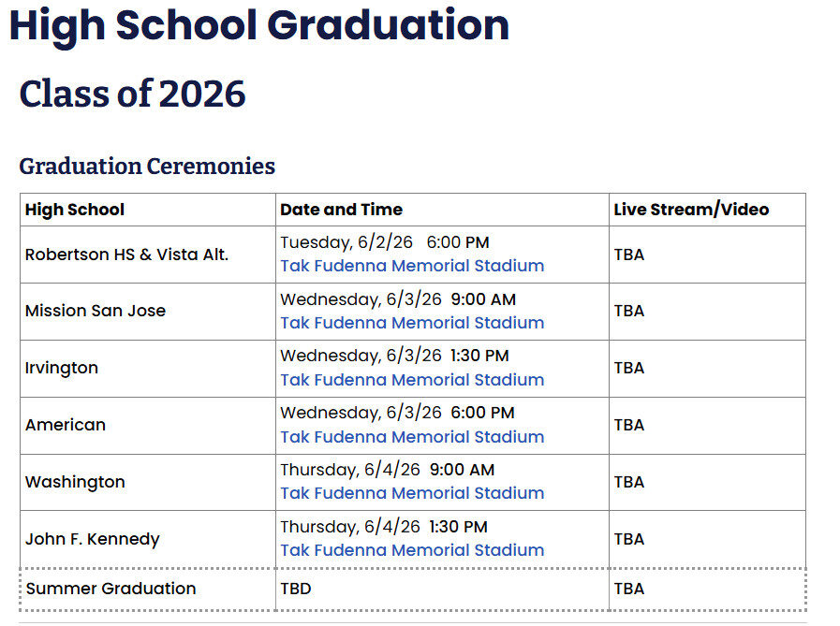Follow Irvington's Tak Fudenna Memorial Stadium link
This screenshot has height=626, width=840.
point(412,380)
